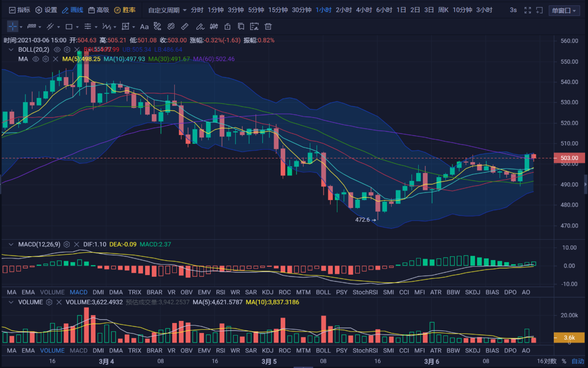
Task: Click the 胜率 win rate button
Action: click(x=125, y=10)
